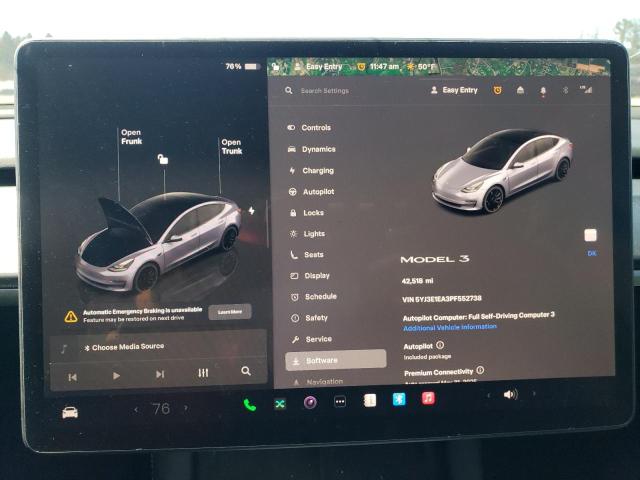
Task: Tap the charge port lightning bolt icon
Action: pos(251,210)
